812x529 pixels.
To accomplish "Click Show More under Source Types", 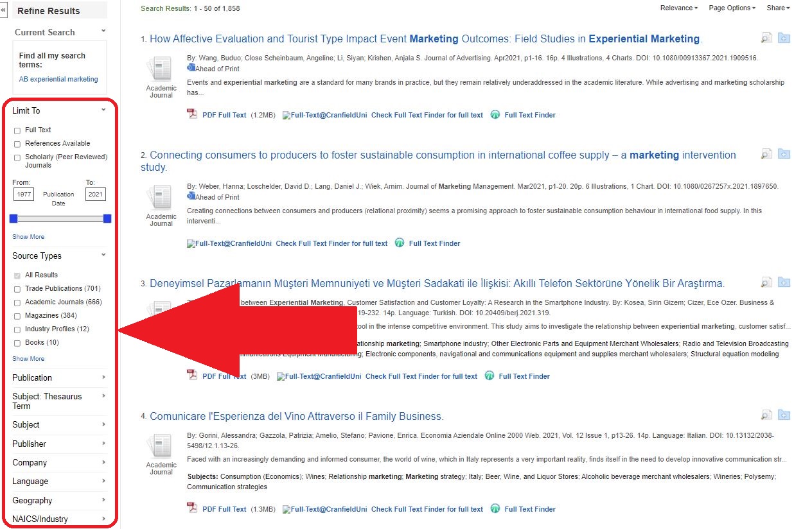I will click(28, 359).
